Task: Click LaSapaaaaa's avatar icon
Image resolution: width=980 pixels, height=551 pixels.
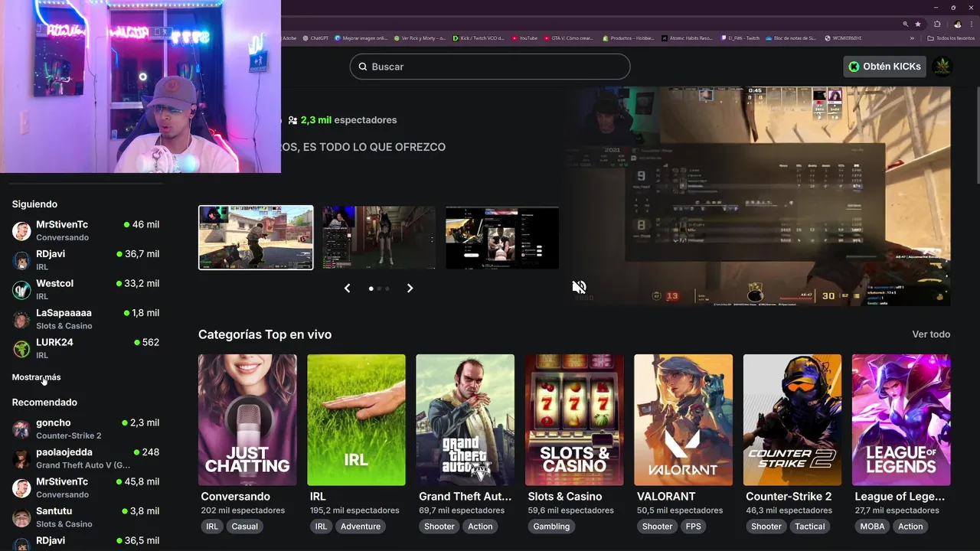Action: coord(21,320)
